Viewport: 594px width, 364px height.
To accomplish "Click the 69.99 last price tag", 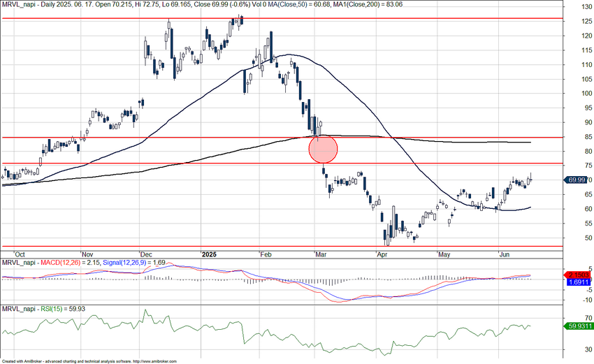I will click(577, 180).
